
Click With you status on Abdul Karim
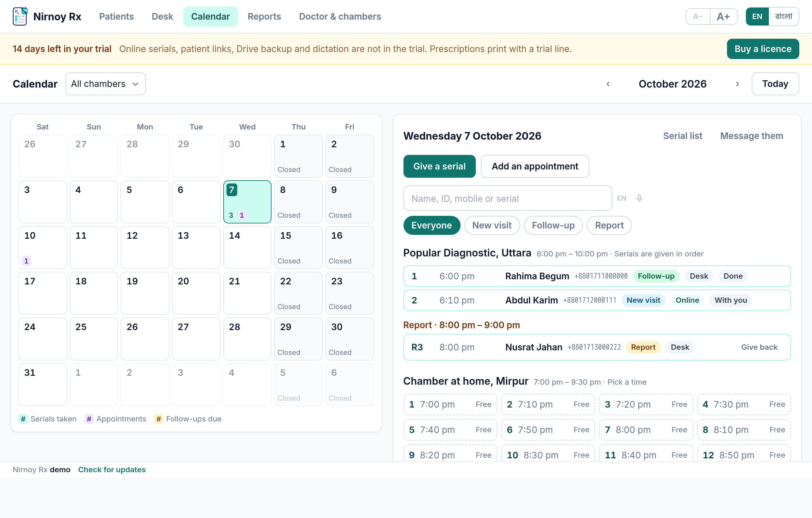tap(730, 300)
